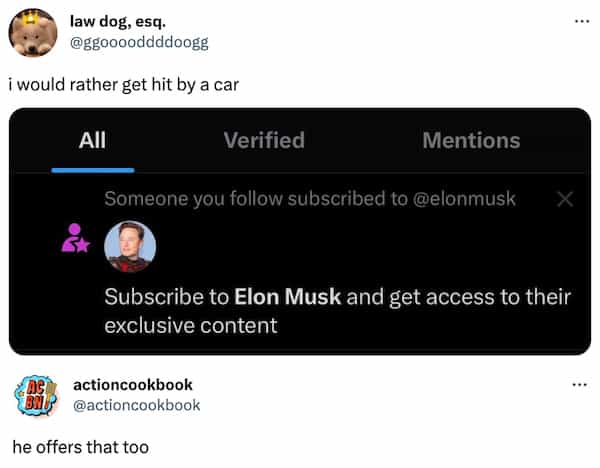Open the @ggoooodddoogg handle link

[139, 41]
